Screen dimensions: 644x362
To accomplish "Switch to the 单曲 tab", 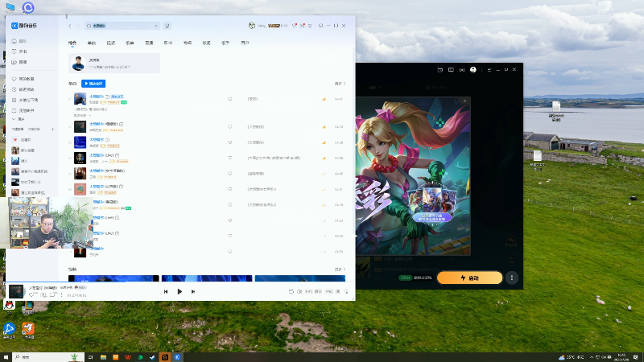I will click(92, 43).
